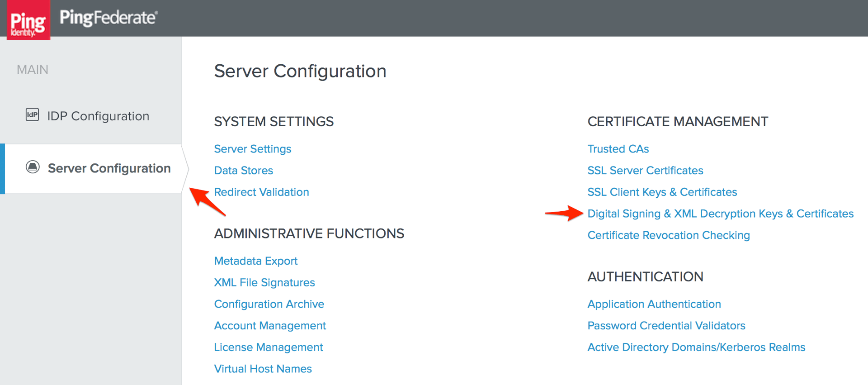This screenshot has height=385, width=868.
Task: Go to Account Management
Action: click(x=270, y=326)
